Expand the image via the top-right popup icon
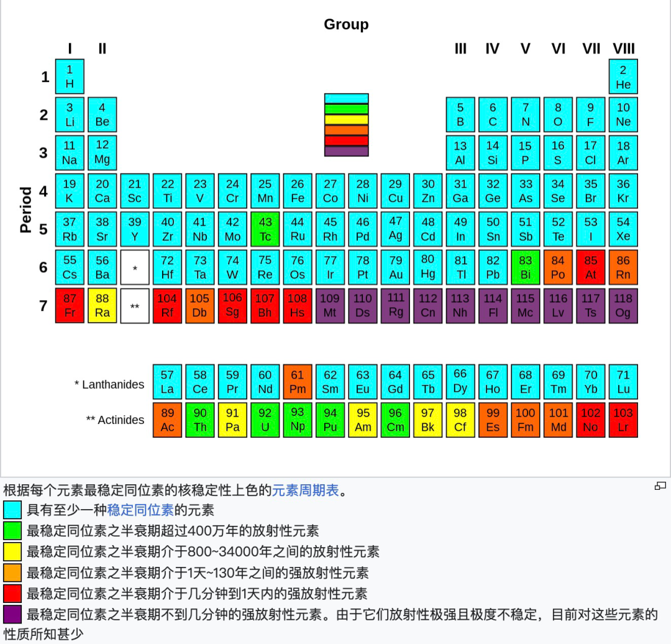 (659, 486)
